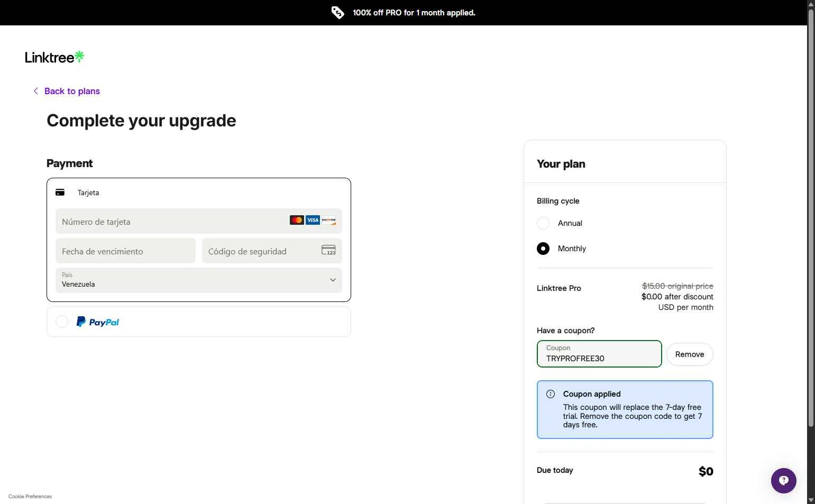Remove the applied coupon
Screen dimensions: 815x504
point(690,354)
